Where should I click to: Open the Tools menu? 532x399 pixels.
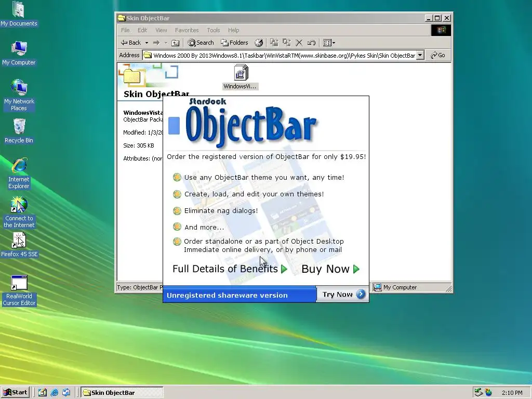point(214,30)
